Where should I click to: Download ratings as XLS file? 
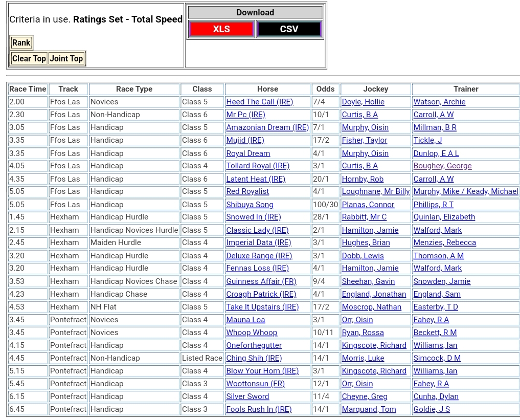point(221,29)
